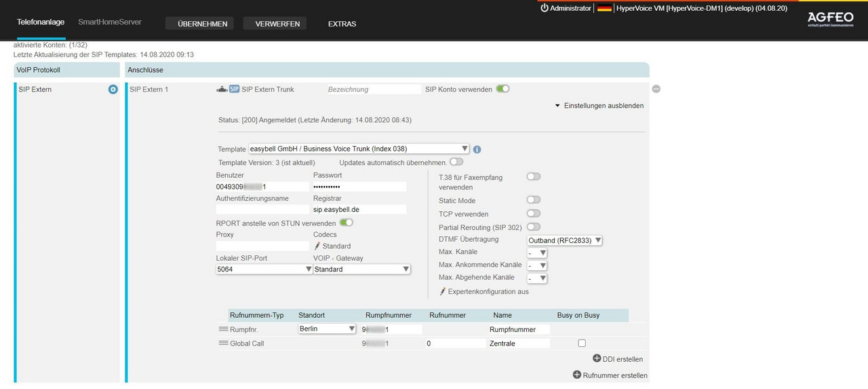
Task: Open the DTMF Übertragung dropdown
Action: tap(565, 240)
